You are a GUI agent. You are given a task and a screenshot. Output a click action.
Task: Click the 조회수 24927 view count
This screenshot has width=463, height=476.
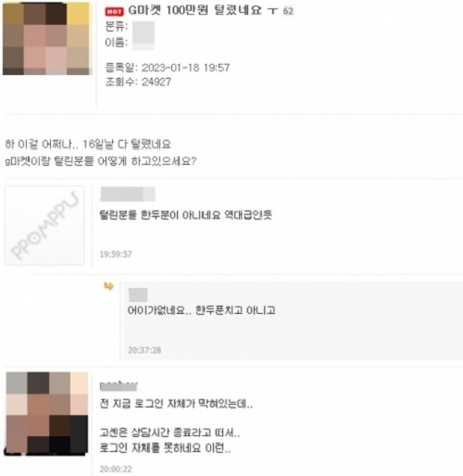[x=138, y=81]
